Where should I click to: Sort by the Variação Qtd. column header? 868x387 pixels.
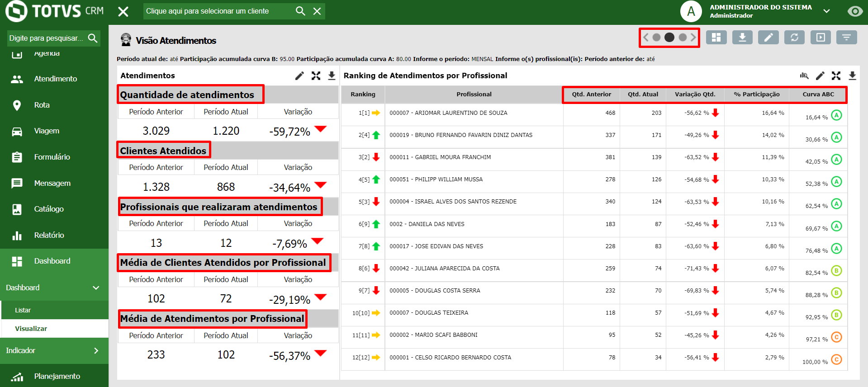(x=695, y=94)
